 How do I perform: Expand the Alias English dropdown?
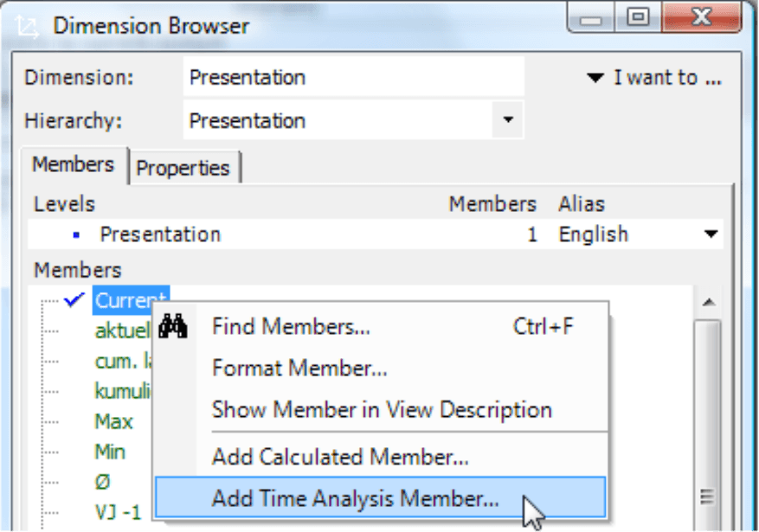pyautogui.click(x=711, y=234)
